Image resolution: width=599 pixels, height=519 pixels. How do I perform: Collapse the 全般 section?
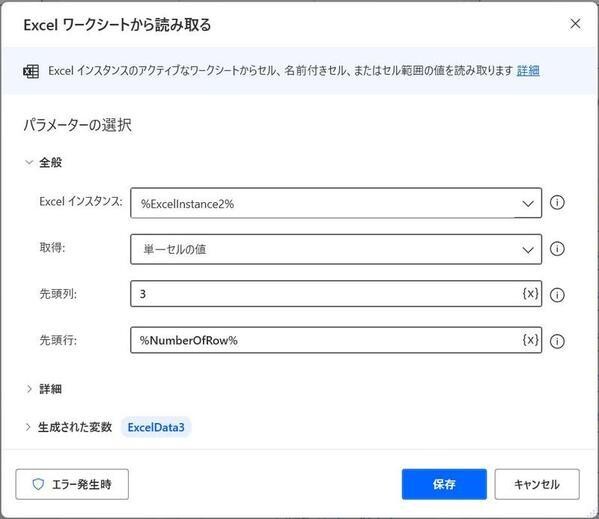click(29, 162)
